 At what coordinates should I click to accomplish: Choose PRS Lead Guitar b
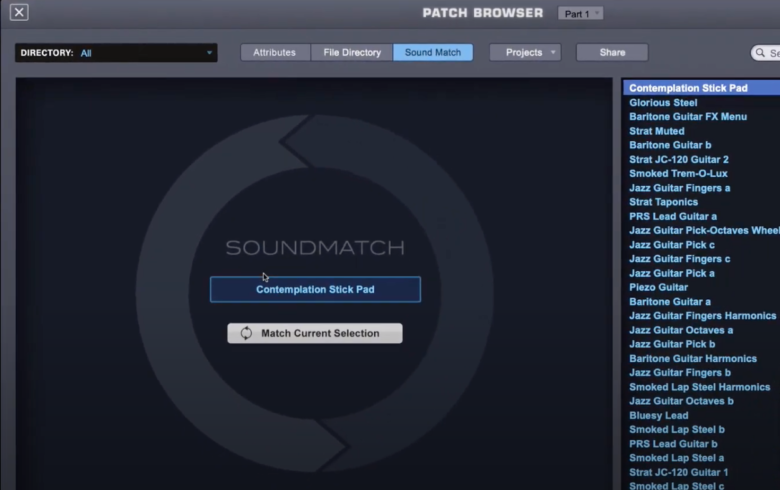point(673,444)
